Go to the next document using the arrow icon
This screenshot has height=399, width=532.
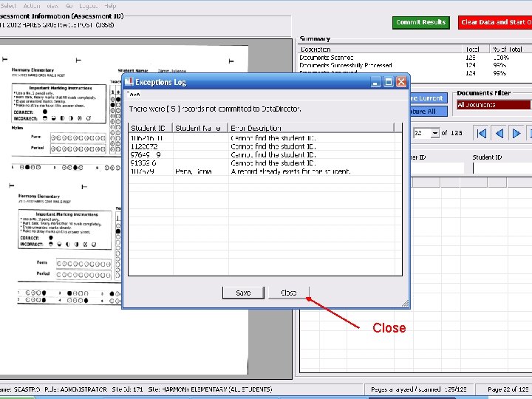coord(516,133)
